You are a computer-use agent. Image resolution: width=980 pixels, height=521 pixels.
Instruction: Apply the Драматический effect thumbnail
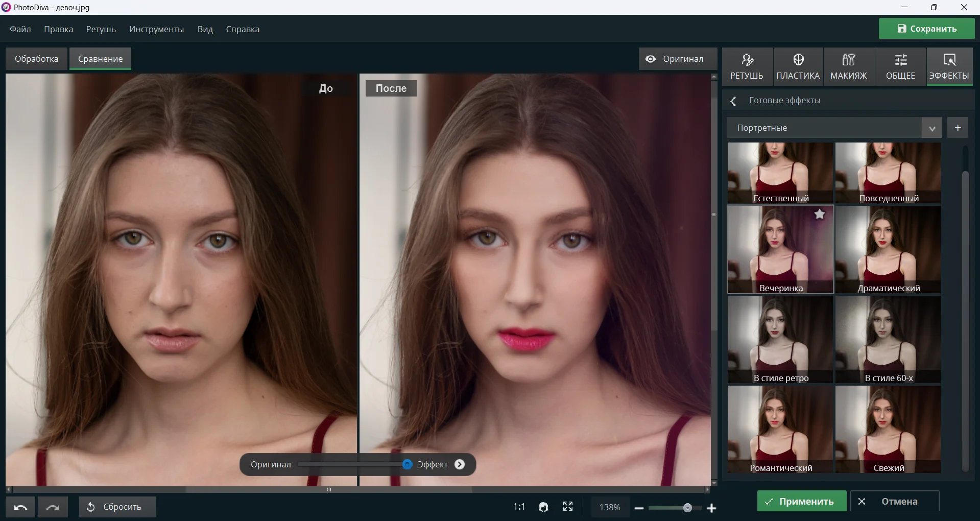click(888, 249)
